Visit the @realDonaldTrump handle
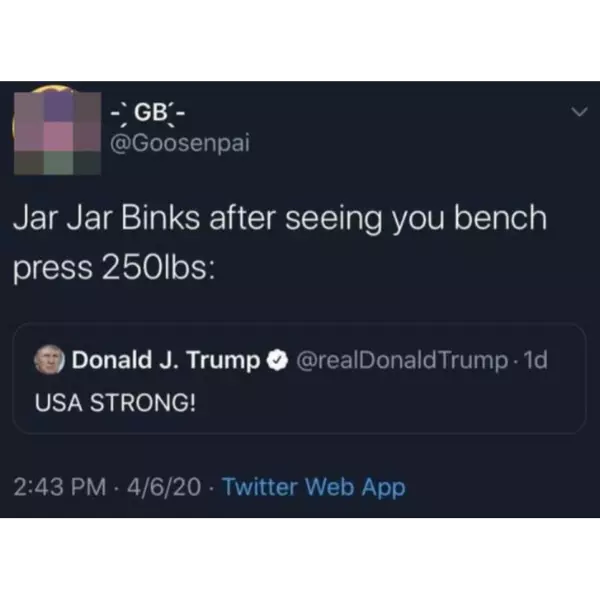 tap(402, 360)
